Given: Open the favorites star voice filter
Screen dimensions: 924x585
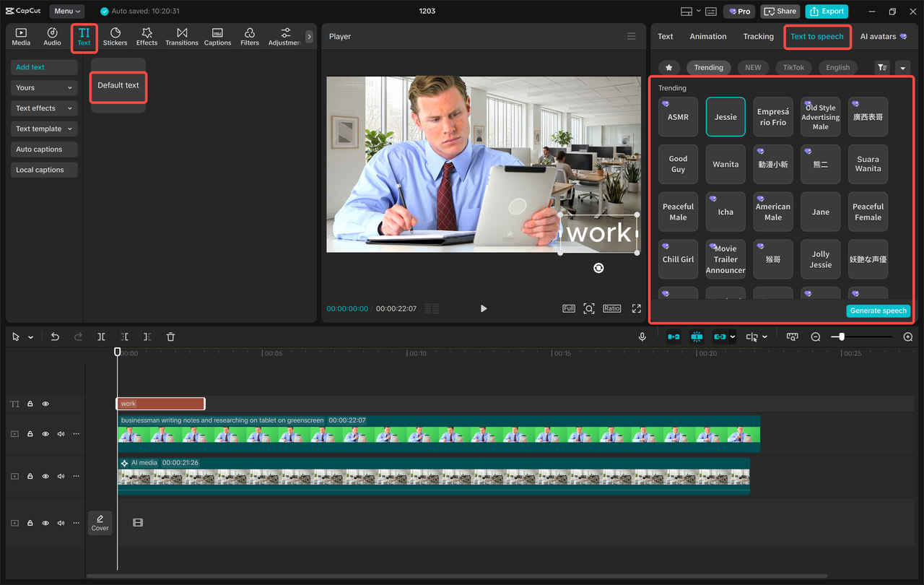Looking at the screenshot, I should tap(668, 67).
